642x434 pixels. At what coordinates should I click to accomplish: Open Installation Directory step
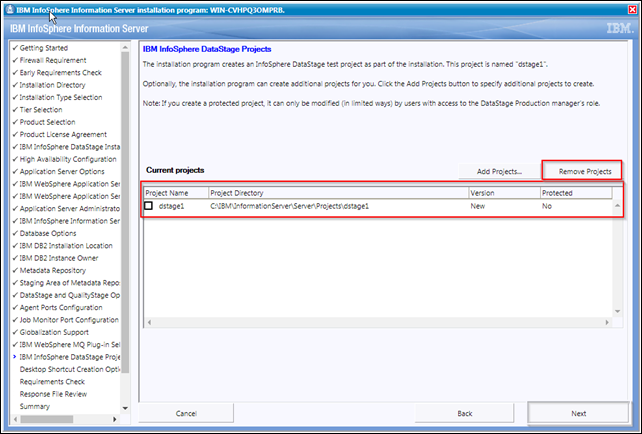(52, 85)
